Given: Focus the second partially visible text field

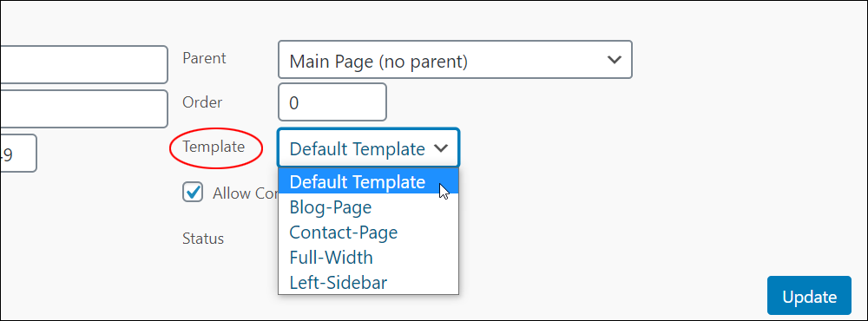Looking at the screenshot, I should coord(83,109).
